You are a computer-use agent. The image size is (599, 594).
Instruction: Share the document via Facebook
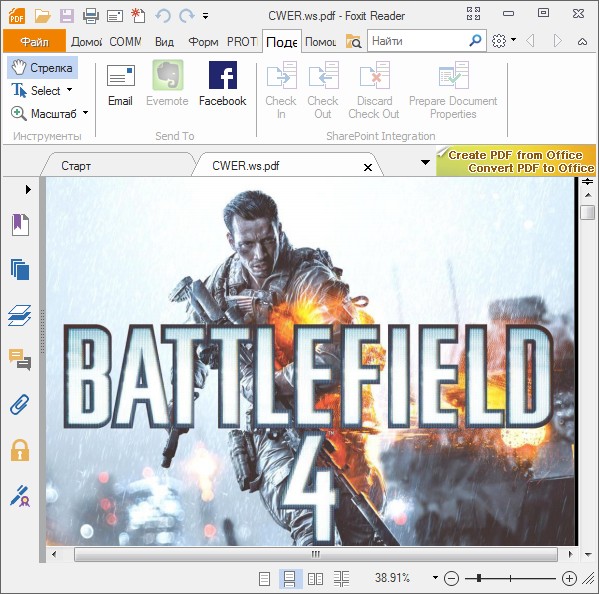223,84
